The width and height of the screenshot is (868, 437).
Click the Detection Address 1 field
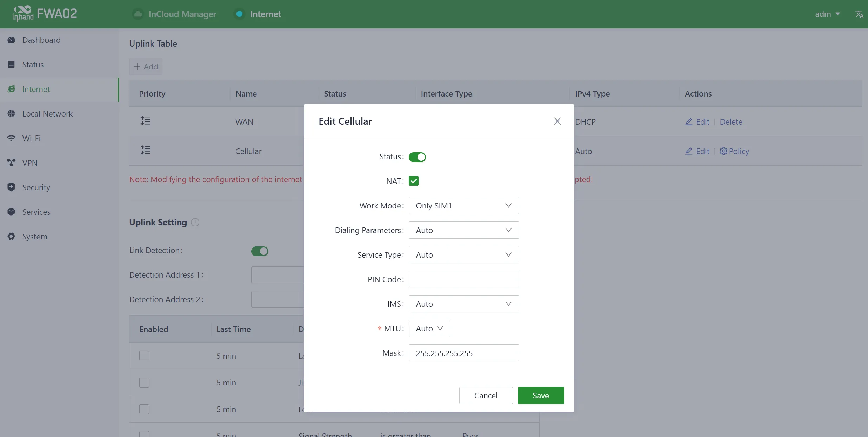(278, 275)
